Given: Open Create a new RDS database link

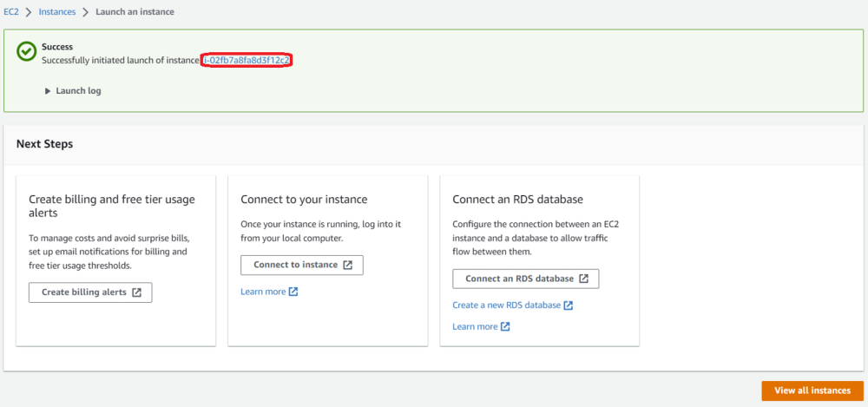Looking at the screenshot, I should coord(507,305).
